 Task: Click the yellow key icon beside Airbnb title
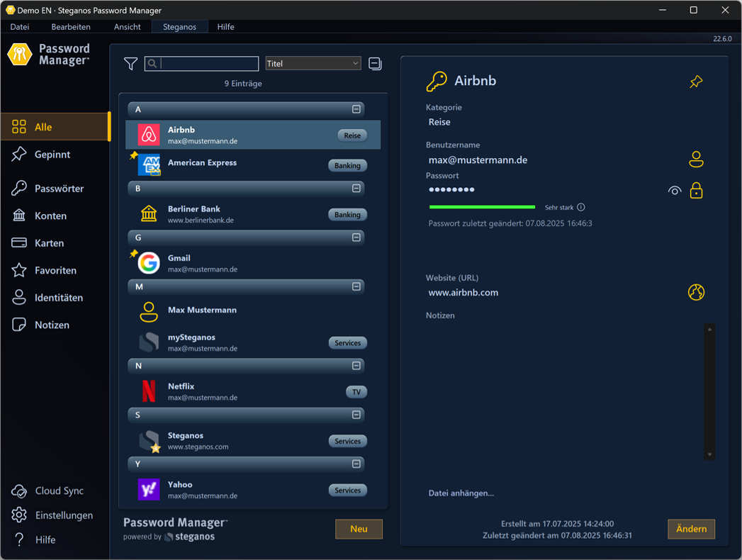(x=437, y=82)
